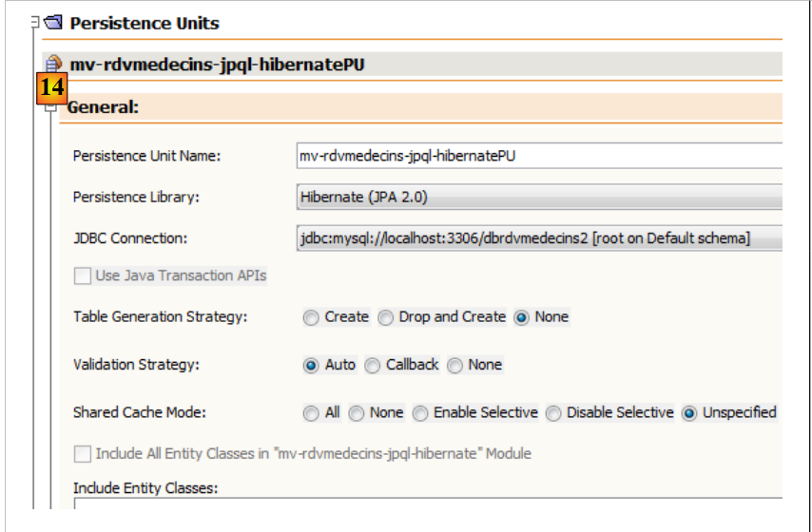812x532 pixels.
Task: Collapse the General section
Action: click(52, 108)
